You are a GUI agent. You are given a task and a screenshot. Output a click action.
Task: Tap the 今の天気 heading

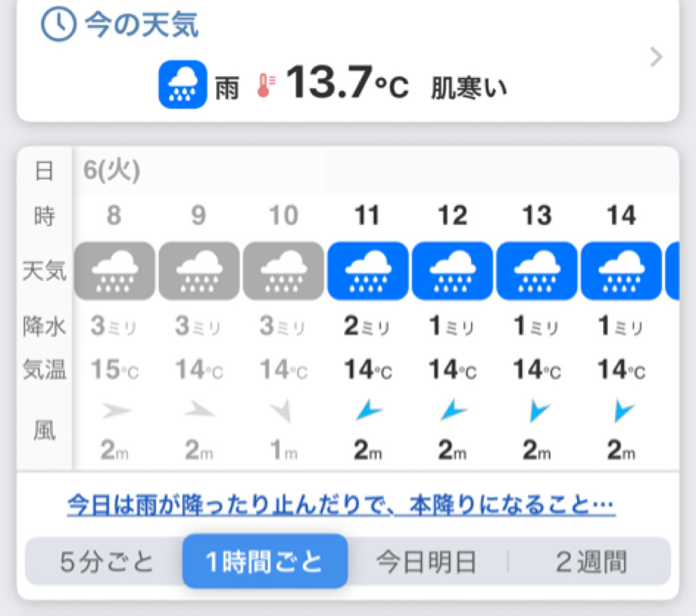point(141,25)
